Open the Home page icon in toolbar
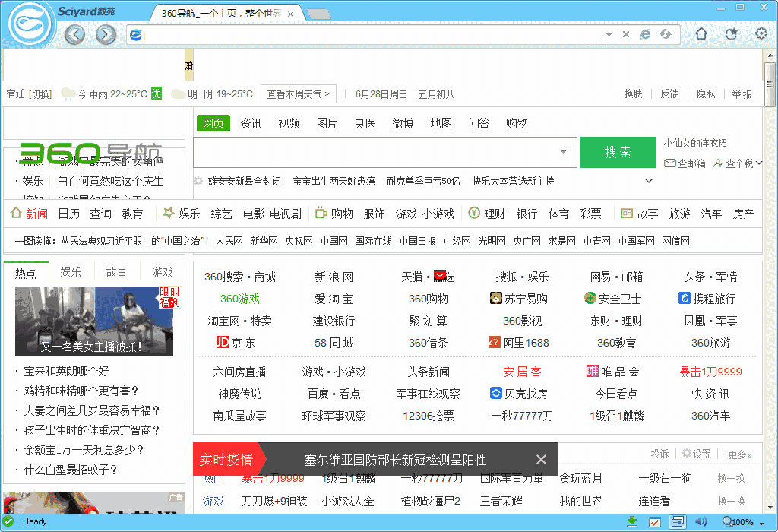778x532 pixels. point(701,34)
